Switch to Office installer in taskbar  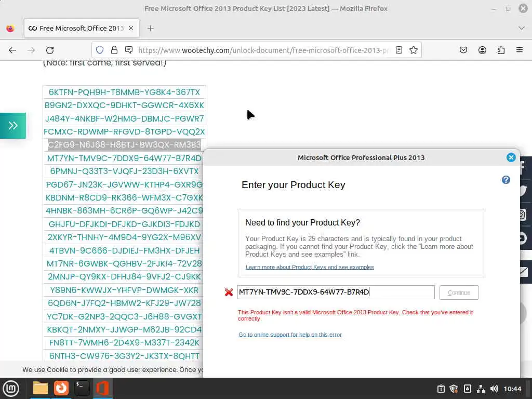(102, 388)
